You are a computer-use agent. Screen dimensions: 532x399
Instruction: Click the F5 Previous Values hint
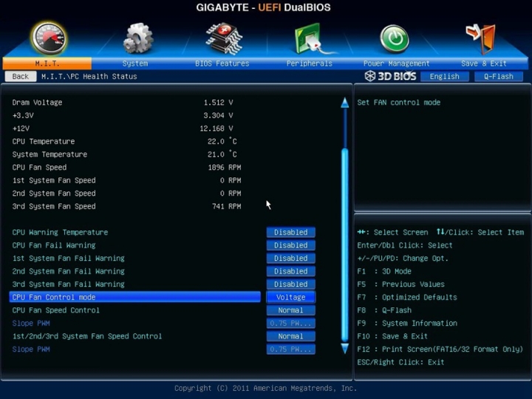(400, 284)
